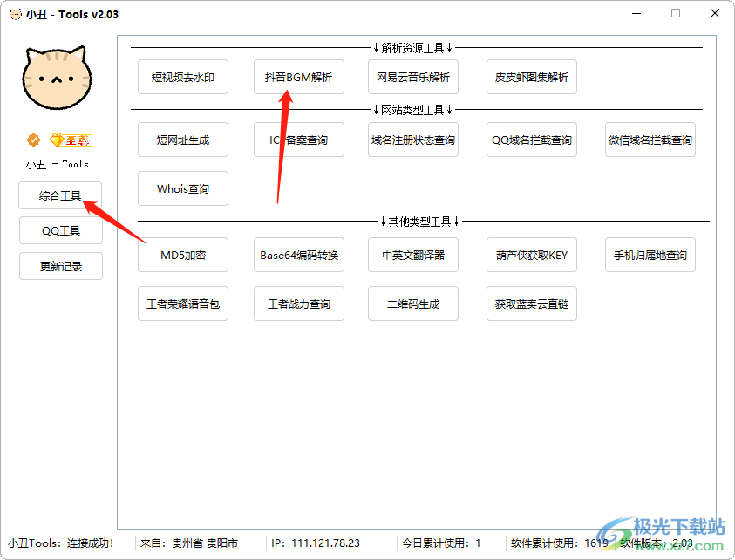
Task: Click 解析资源工具 section heading
Action: pyautogui.click(x=412, y=48)
